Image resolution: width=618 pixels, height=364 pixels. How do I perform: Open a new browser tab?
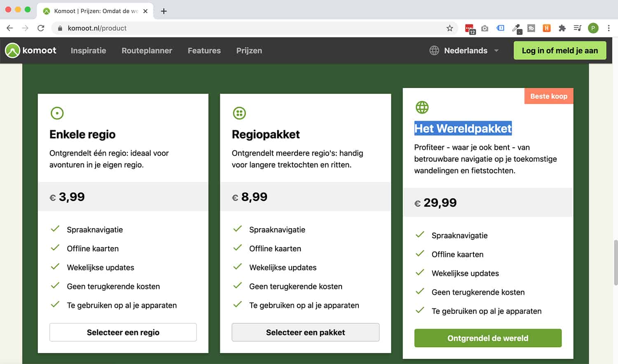[164, 11]
